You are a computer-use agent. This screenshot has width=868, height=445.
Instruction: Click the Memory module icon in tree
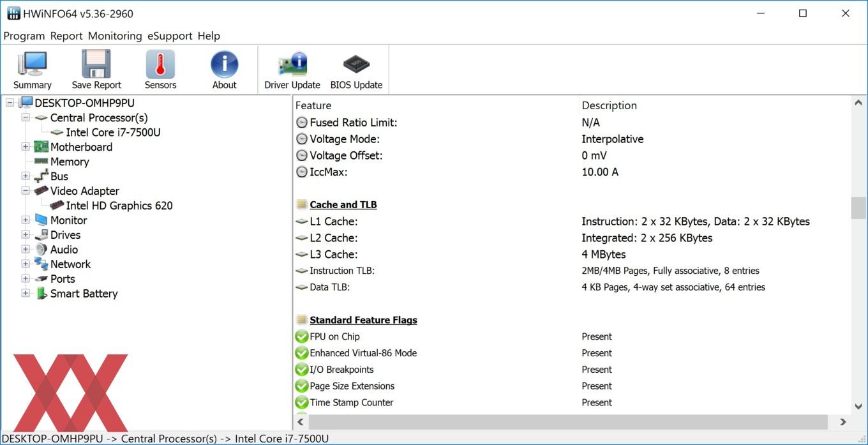pyautogui.click(x=41, y=162)
